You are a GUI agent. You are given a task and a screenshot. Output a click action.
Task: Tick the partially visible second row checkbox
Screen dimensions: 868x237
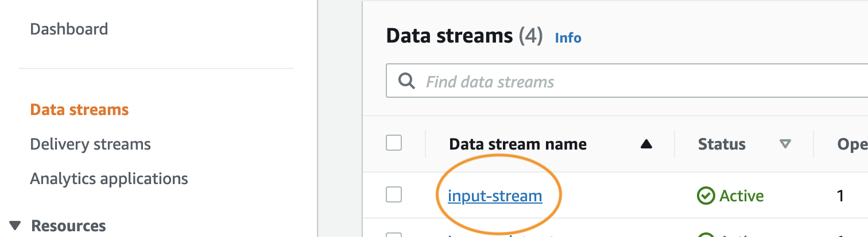[x=394, y=235]
